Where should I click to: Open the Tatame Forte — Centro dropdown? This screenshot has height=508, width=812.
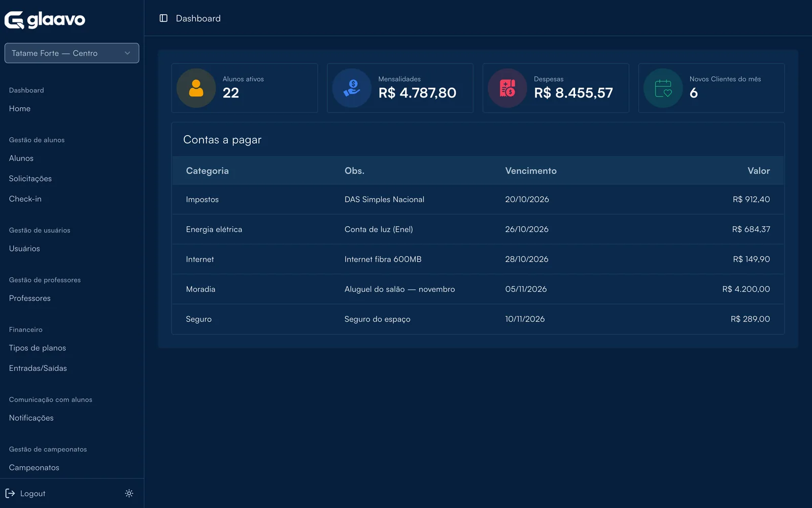point(72,53)
